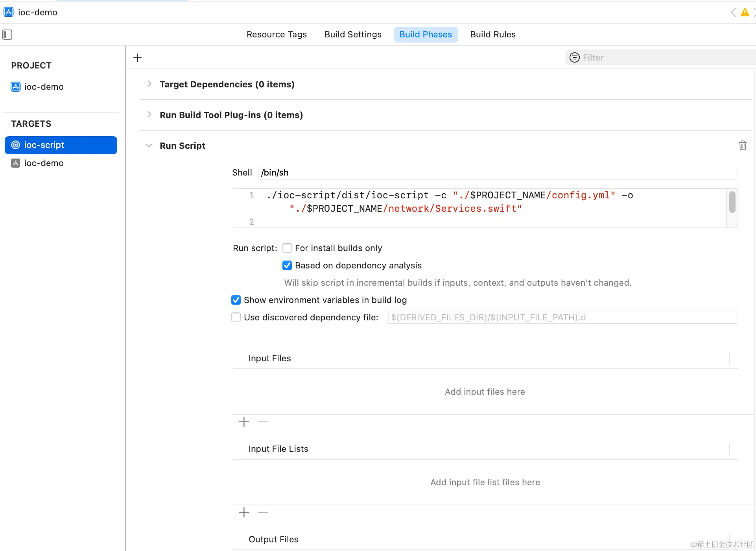
Task: Uncheck Based on dependency analysis
Action: click(x=287, y=265)
